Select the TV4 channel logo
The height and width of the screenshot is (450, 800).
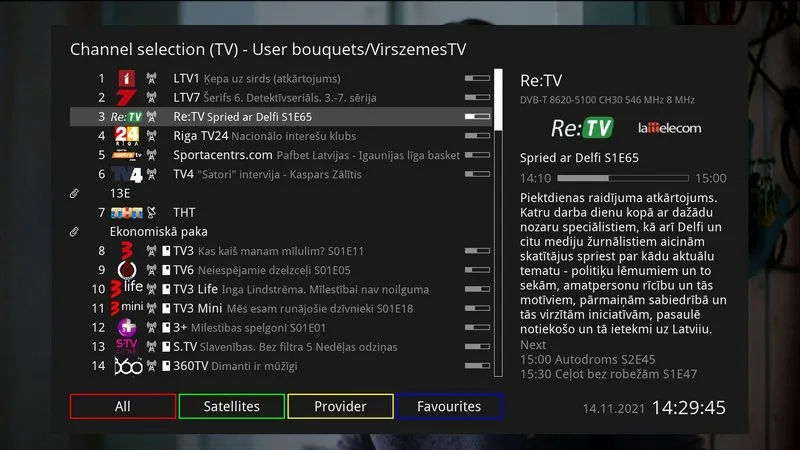(x=127, y=174)
